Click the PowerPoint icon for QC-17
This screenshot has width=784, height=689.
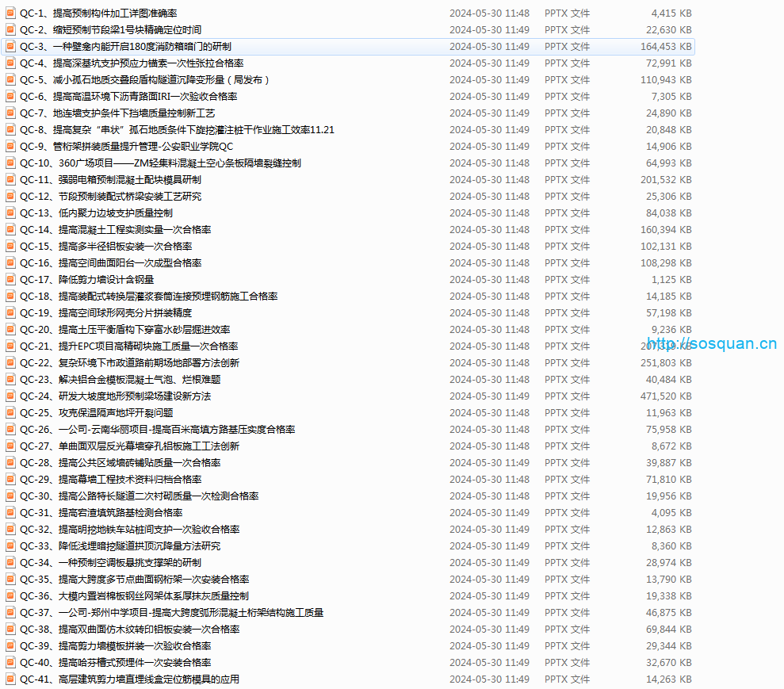pyautogui.click(x=10, y=279)
